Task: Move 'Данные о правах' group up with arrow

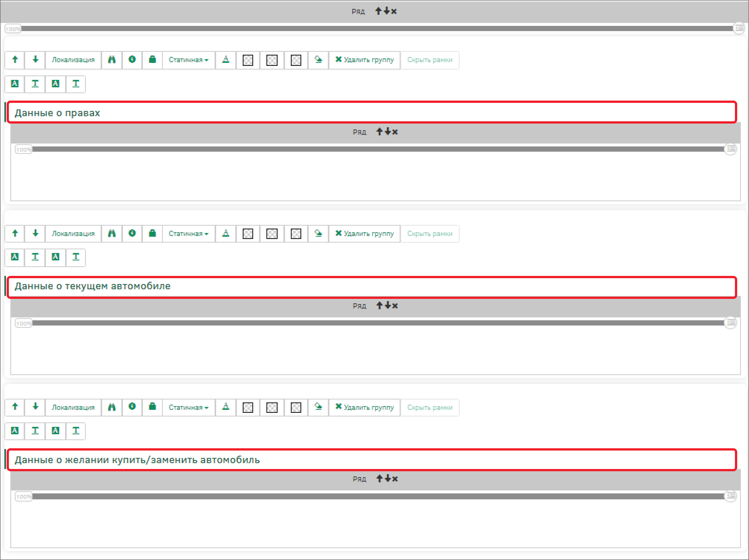Action: click(x=15, y=60)
